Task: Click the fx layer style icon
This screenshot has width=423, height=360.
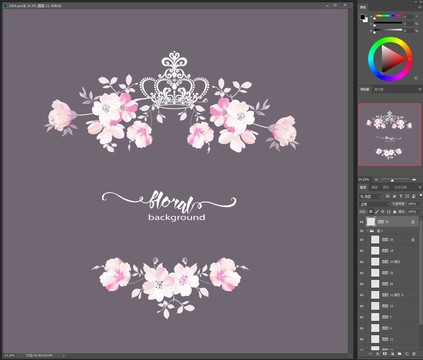Action: click(x=378, y=354)
